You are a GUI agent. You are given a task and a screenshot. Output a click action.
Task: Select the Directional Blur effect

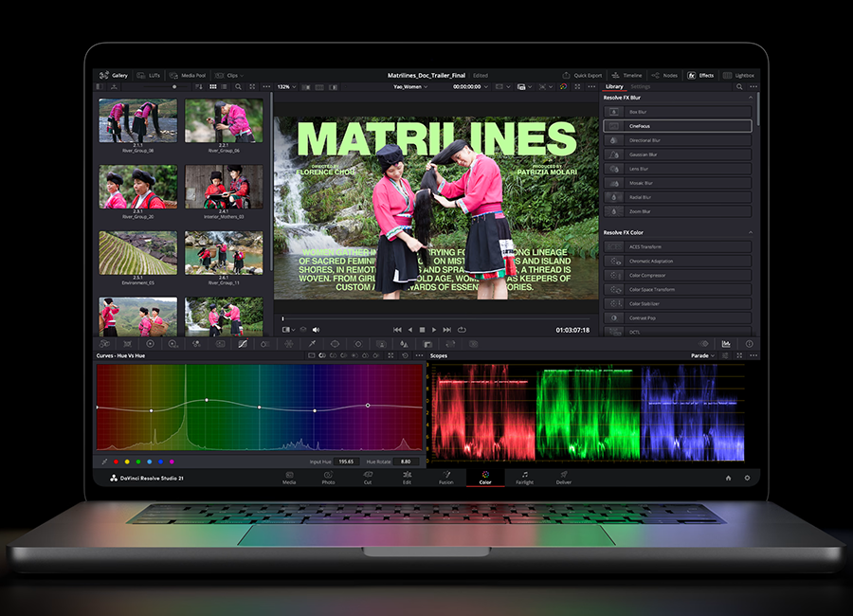(678, 140)
